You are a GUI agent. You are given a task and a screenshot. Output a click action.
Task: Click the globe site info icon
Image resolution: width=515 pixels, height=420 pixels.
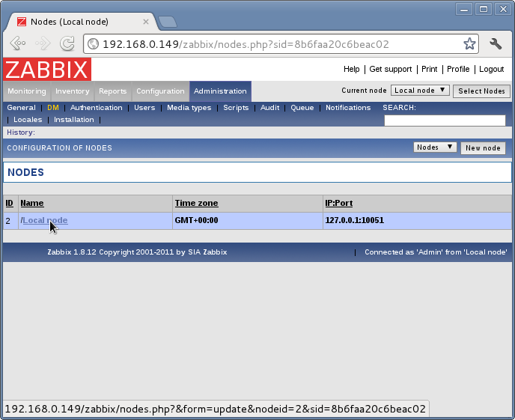93,44
